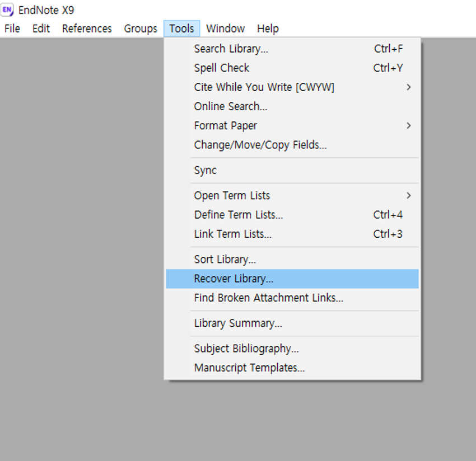Viewport: 476px width, 461px height.
Task: Open Subject Bibliography
Action: [292, 349]
